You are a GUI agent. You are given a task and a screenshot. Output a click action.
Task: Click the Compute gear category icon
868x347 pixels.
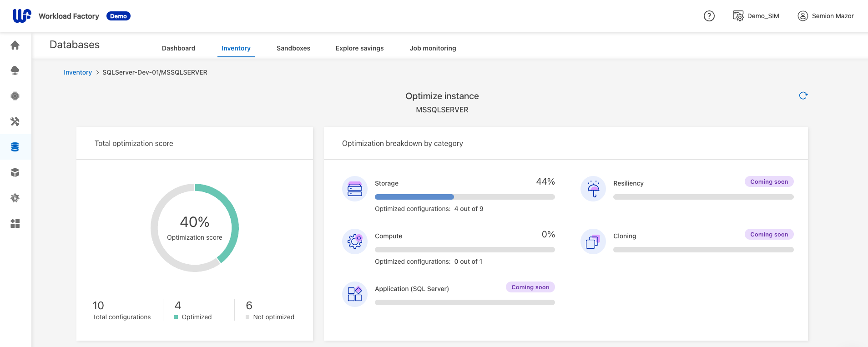click(x=355, y=241)
